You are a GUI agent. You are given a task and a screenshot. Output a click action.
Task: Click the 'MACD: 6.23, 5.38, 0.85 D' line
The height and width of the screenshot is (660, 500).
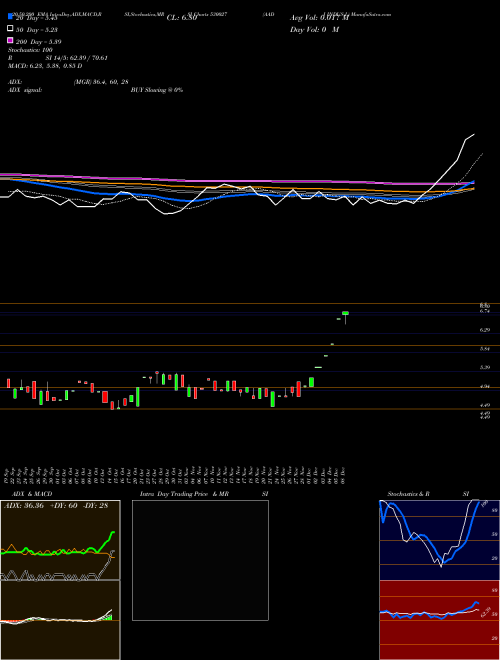coord(45,66)
